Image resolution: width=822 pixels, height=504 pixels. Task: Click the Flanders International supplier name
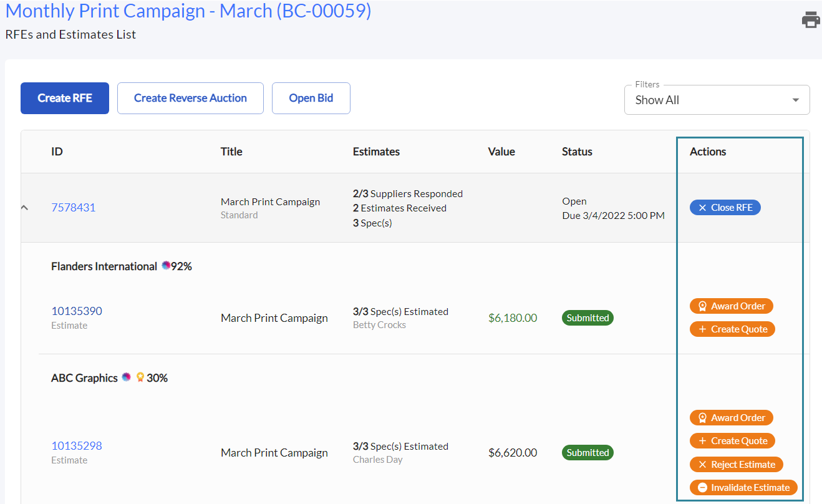click(104, 266)
